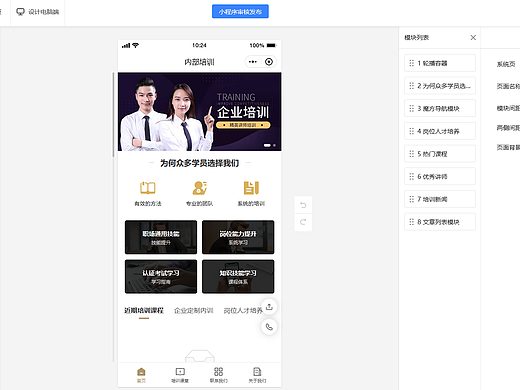Image resolution: width=520 pixels, height=390 pixels.
Task: Click the blue 小程序审核发布 button
Action: (x=240, y=11)
